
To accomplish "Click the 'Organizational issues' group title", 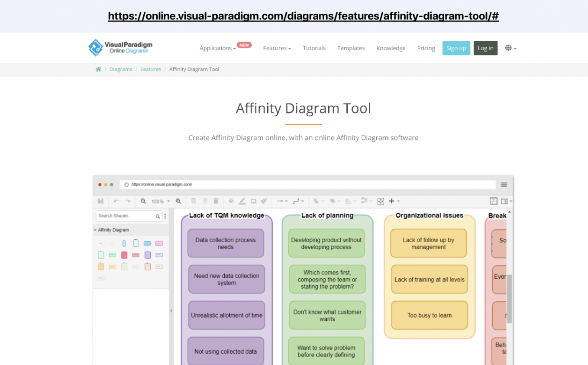I will coord(430,215).
